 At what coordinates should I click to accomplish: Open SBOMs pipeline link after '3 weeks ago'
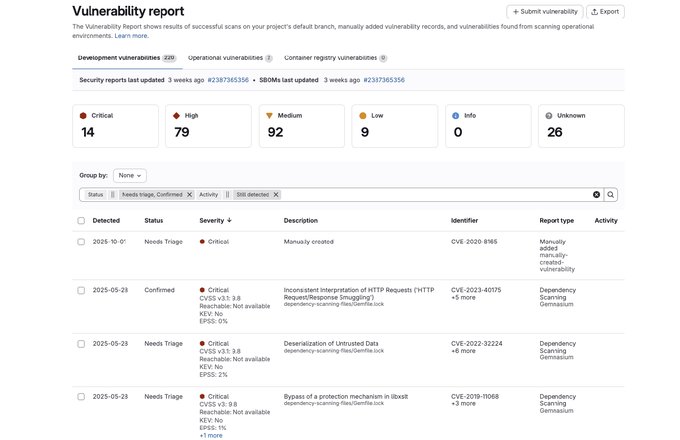point(384,80)
